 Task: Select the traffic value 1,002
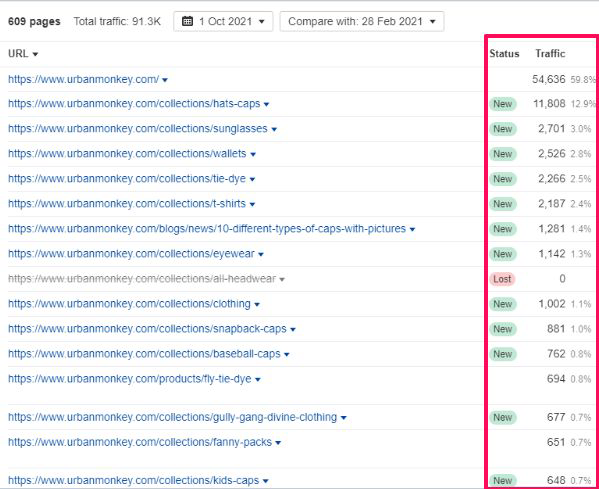552,304
